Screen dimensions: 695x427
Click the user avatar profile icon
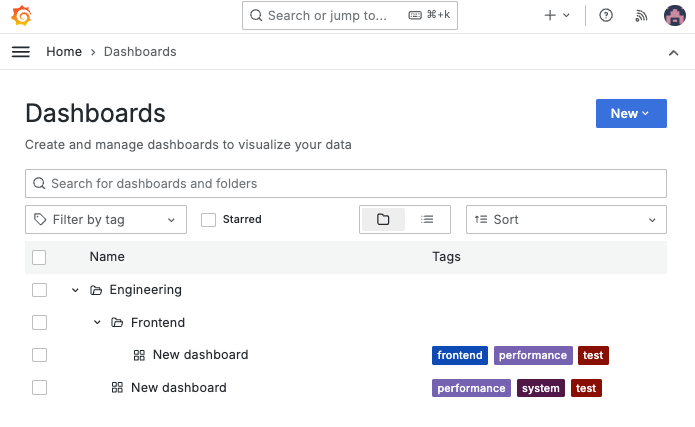pyautogui.click(x=675, y=16)
